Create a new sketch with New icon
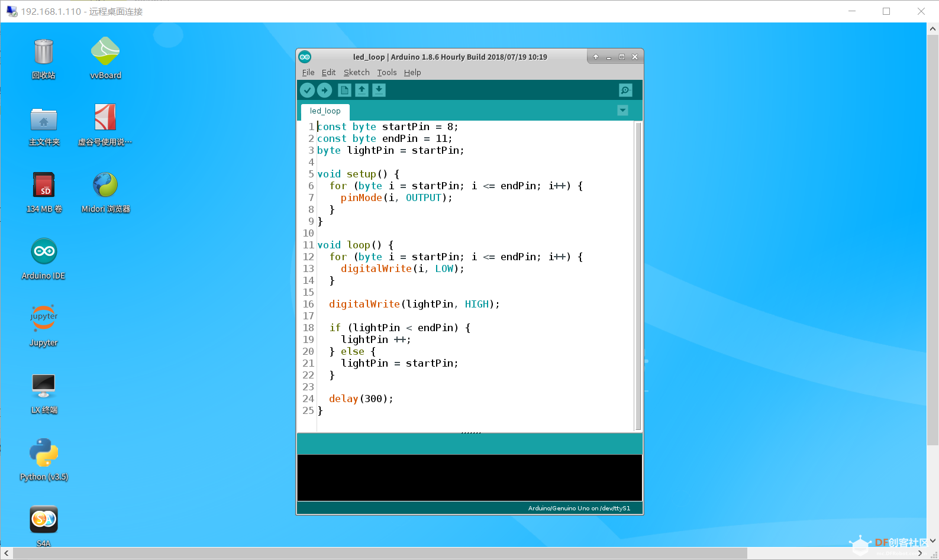This screenshot has height=560, width=939. coord(344,90)
